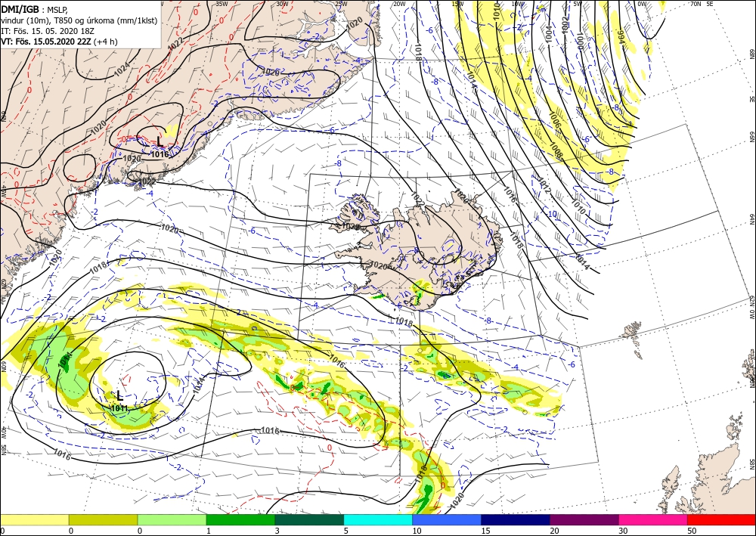The image size is (756, 536).
Task: Select the dark teal-green legend swatch
Action: pyautogui.click(x=309, y=519)
